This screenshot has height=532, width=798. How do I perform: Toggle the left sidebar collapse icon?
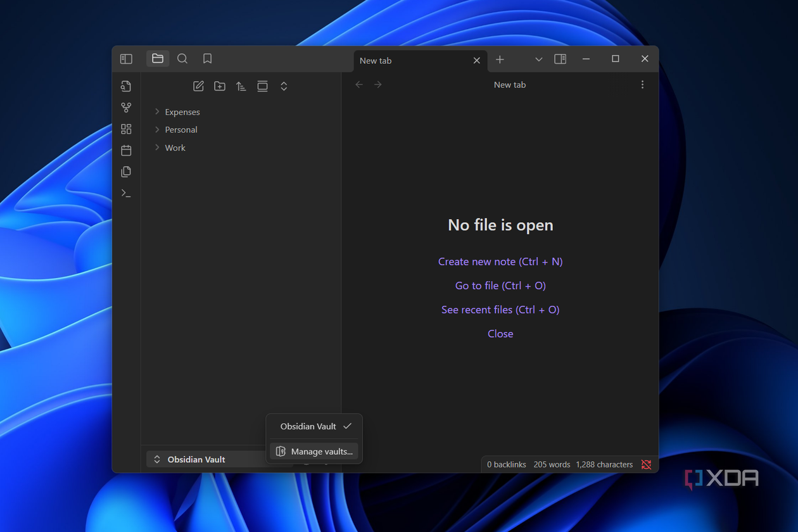[126, 59]
